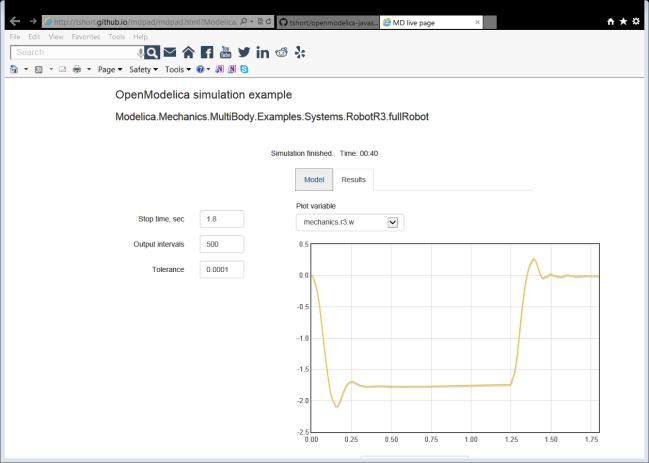
Task: Click the Facebook icon in the toolbar
Action: [207, 52]
